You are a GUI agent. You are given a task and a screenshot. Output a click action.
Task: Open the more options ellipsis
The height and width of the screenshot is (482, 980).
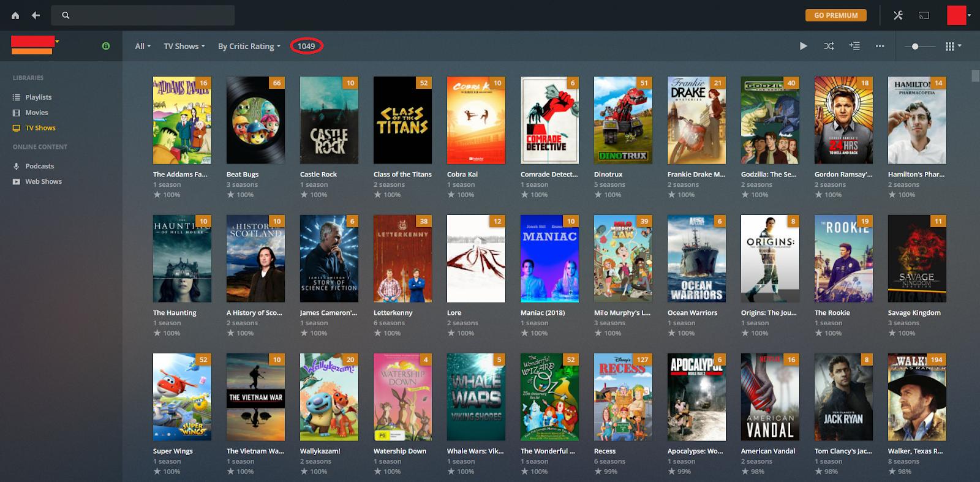pos(880,46)
